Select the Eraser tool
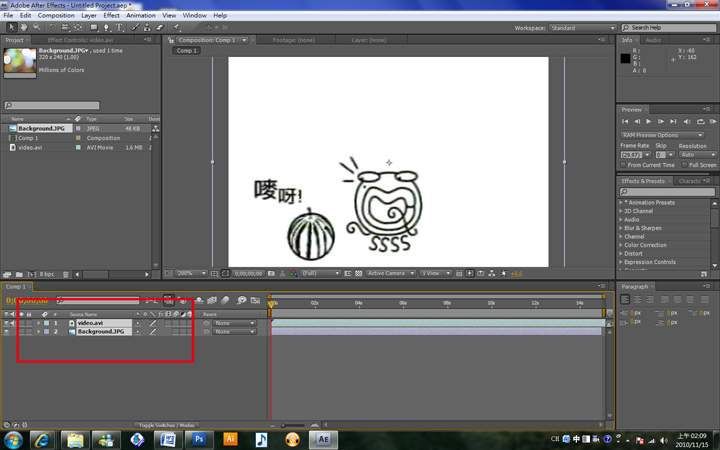Screen dimensions: 720x450 click(x=160, y=27)
